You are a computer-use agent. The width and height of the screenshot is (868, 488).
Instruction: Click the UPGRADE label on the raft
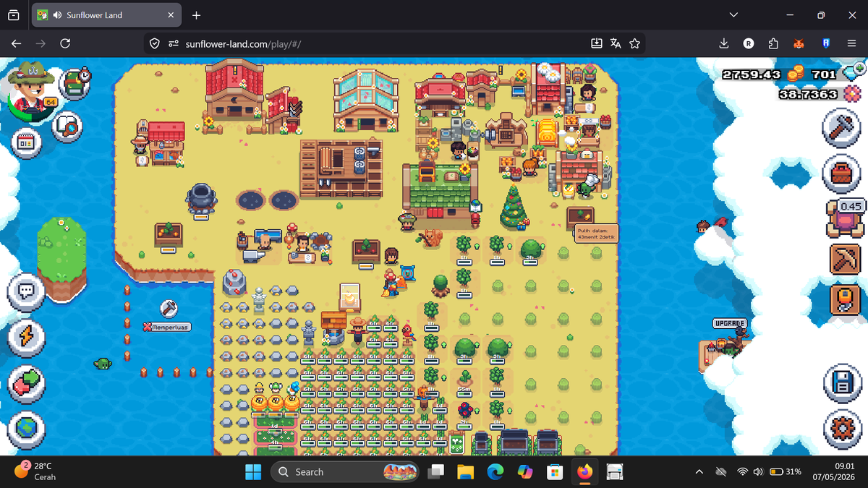click(x=730, y=323)
